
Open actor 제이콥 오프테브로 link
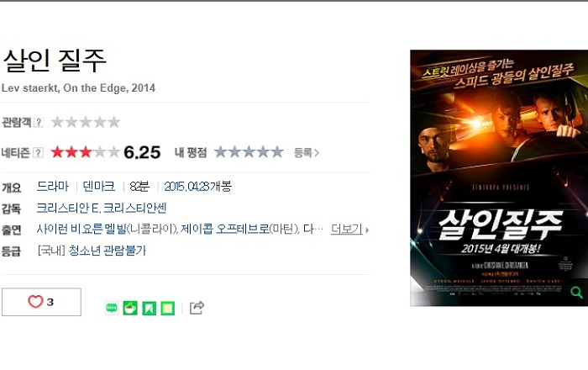(225, 229)
